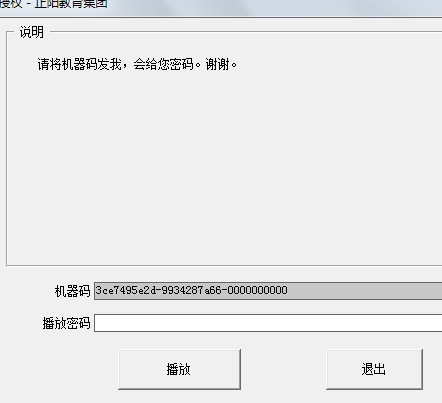Click the blank grey area right of machine code text
The image size is (442, 403).
click(365, 291)
